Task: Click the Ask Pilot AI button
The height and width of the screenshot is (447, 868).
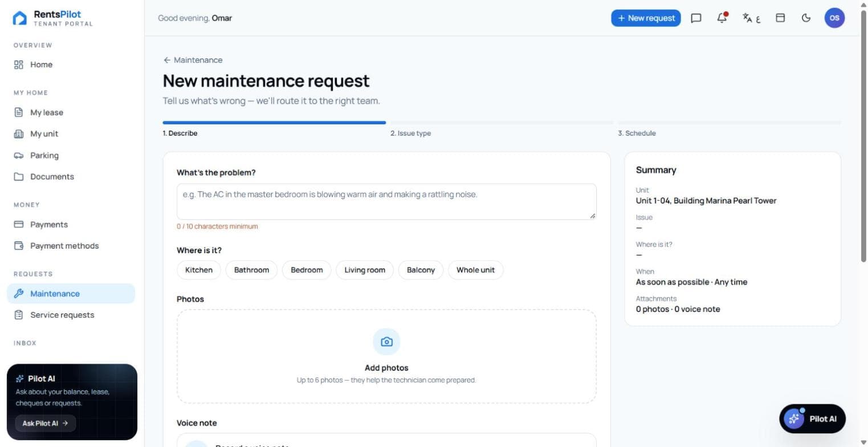Action: click(x=45, y=424)
